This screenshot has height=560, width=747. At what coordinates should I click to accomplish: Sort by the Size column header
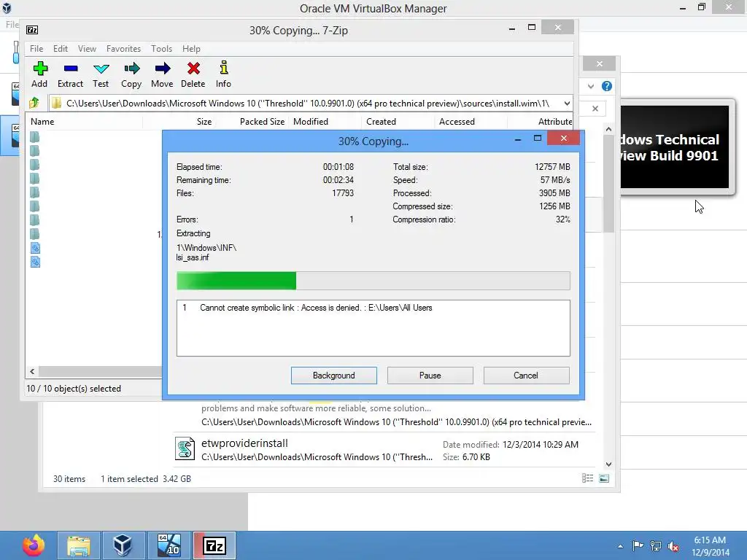(x=178, y=122)
